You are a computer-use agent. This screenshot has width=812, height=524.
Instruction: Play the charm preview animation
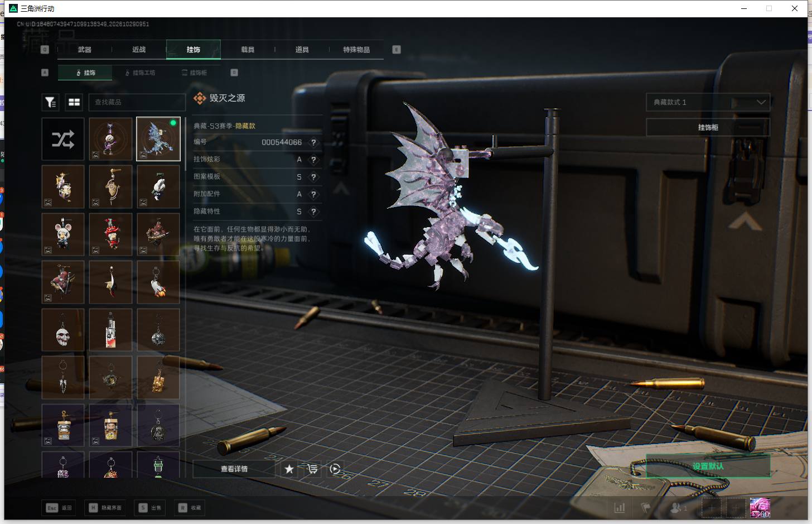pyautogui.click(x=335, y=469)
